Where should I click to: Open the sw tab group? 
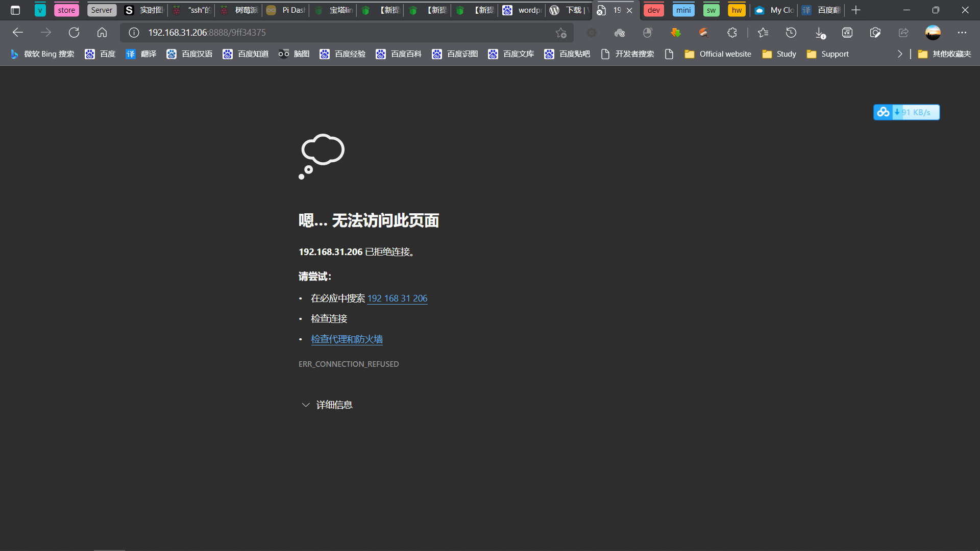711,10
